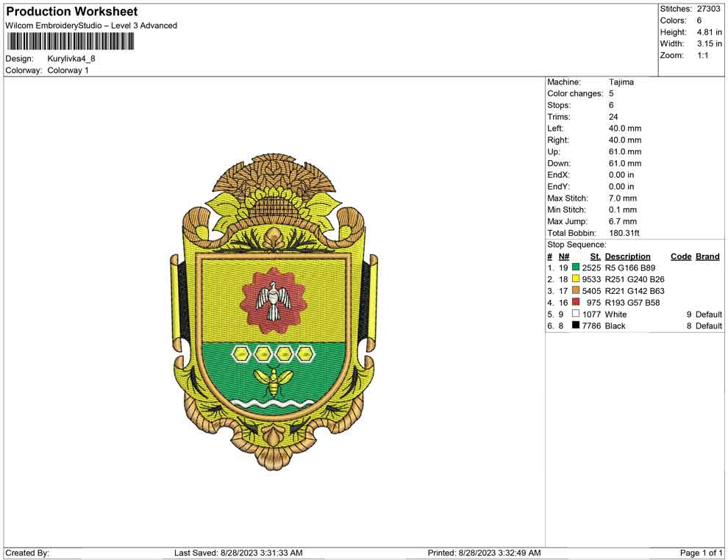The width and height of the screenshot is (728, 560).
Task: Click the Height value '4.81 in'
Action: pyautogui.click(x=709, y=32)
